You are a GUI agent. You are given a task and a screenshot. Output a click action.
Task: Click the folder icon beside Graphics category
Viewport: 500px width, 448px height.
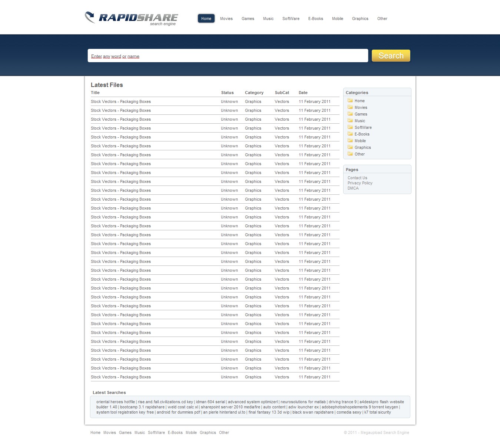(350, 147)
